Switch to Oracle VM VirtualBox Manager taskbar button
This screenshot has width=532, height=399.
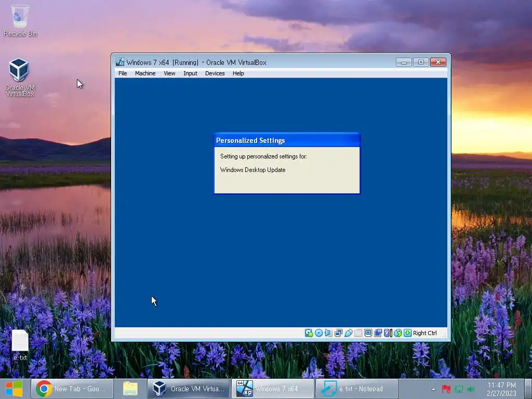click(x=189, y=389)
